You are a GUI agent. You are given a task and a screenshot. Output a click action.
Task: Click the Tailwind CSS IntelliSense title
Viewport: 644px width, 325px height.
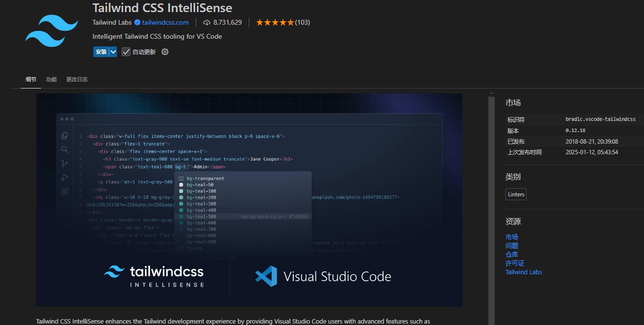[162, 8]
